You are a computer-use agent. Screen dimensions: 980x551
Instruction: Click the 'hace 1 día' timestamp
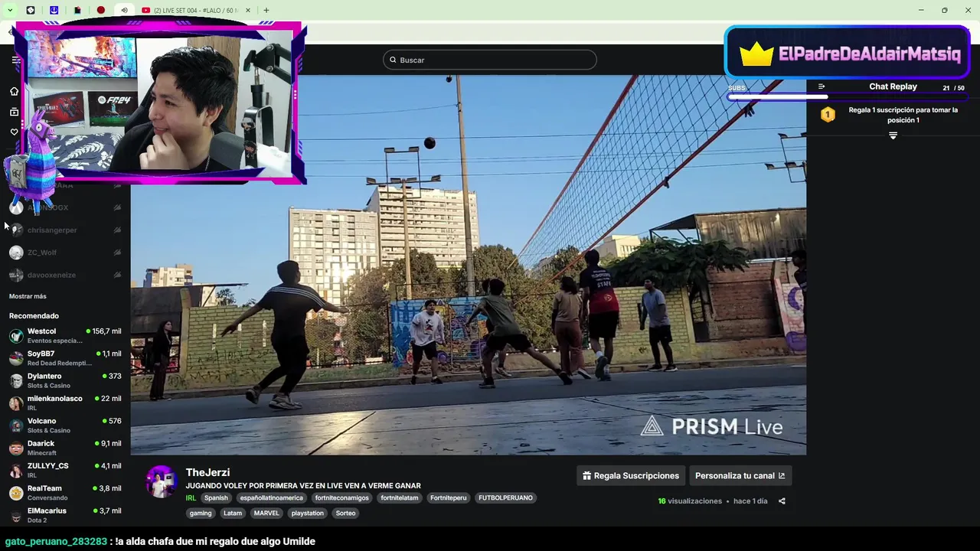tap(750, 501)
